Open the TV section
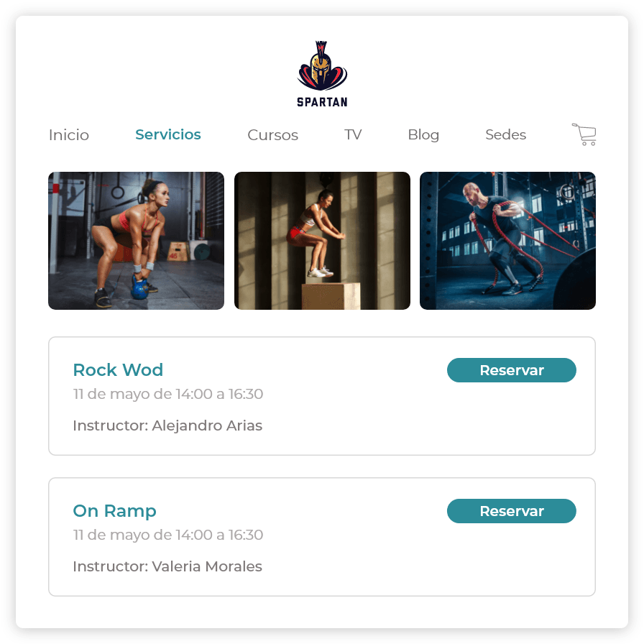This screenshot has height=644, width=644. [x=353, y=134]
